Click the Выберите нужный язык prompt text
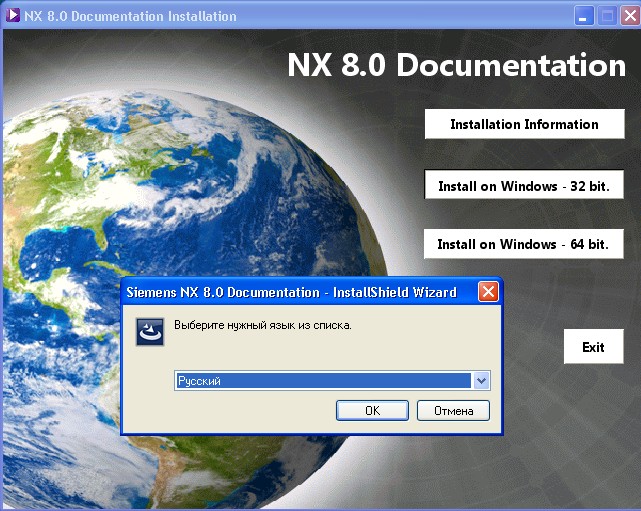Screen dimensions: 641x511 [262, 326]
